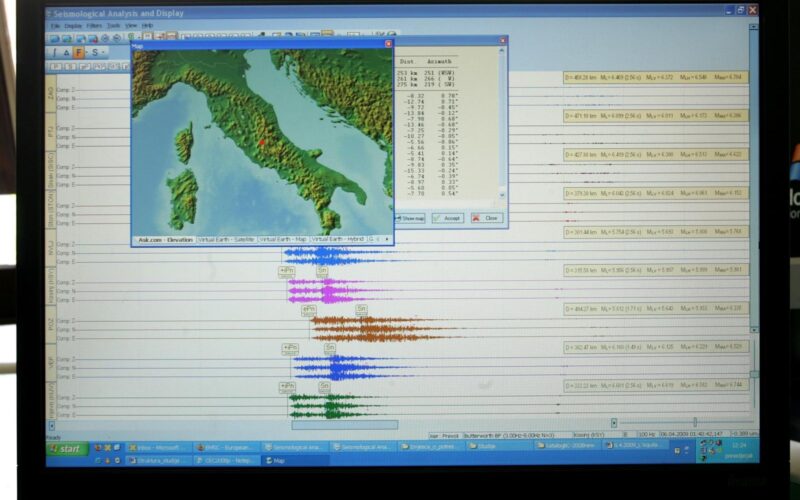Click the integral symbol toolbar icon

53,52
